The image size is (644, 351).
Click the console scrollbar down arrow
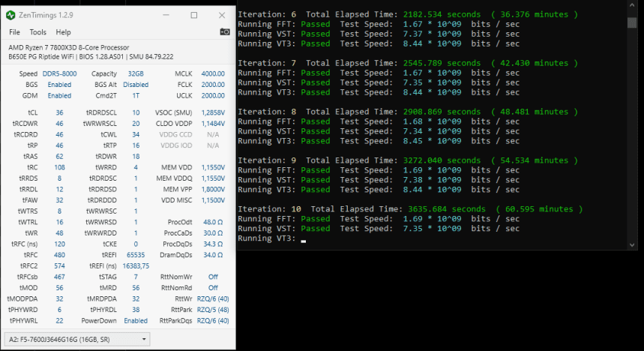pyautogui.click(x=632, y=245)
